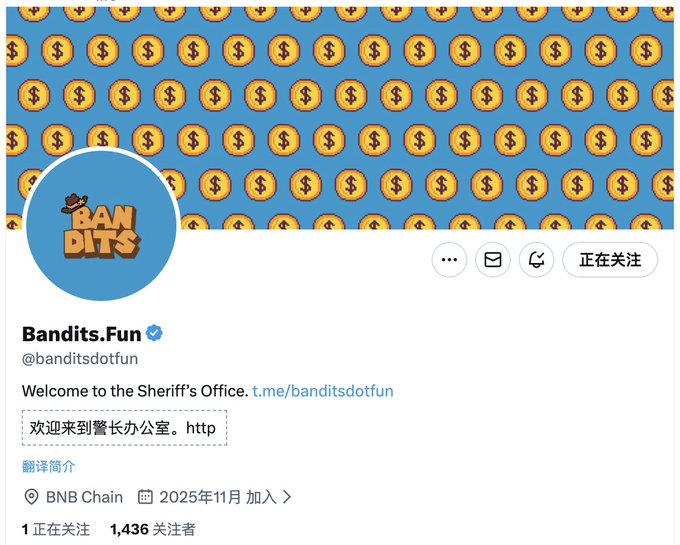Viewport: 680px width, 545px height.
Task: Click the envelope message icon
Action: coord(493,260)
